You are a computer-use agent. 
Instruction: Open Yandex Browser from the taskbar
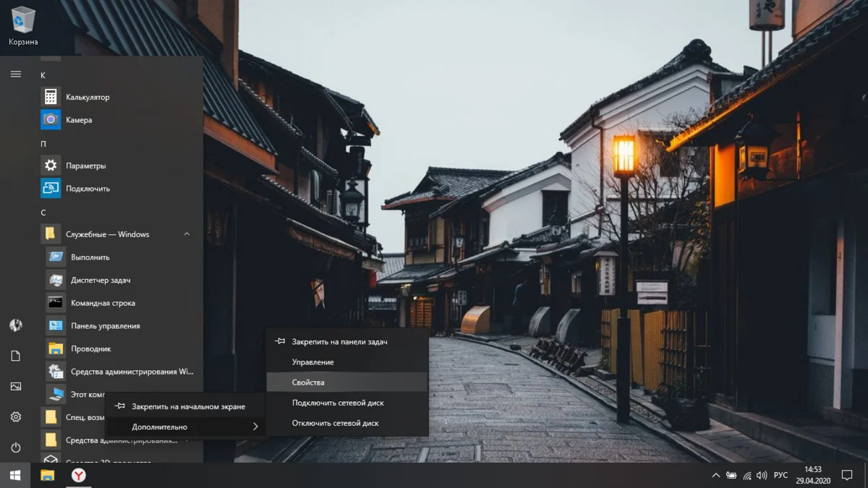tap(78, 475)
